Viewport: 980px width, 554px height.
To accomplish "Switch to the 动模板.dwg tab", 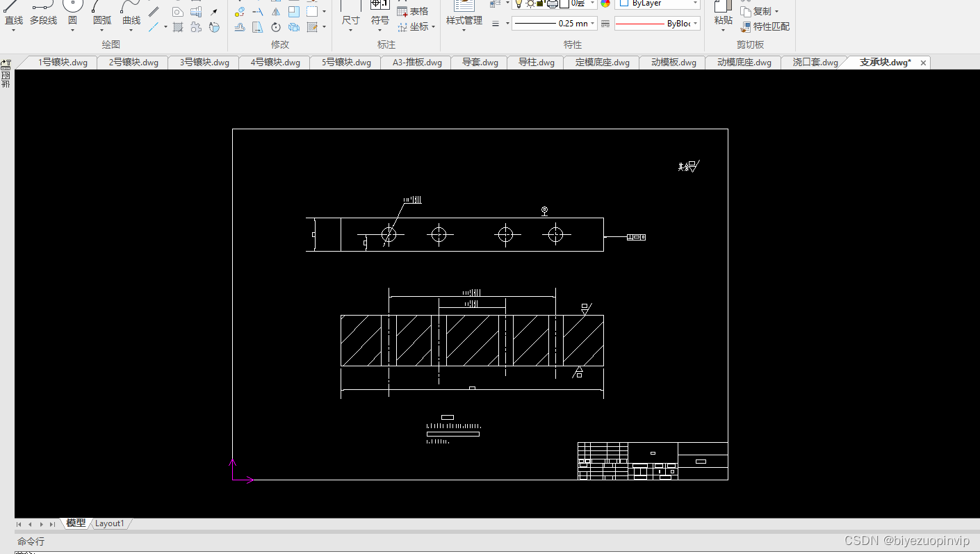I will point(673,63).
